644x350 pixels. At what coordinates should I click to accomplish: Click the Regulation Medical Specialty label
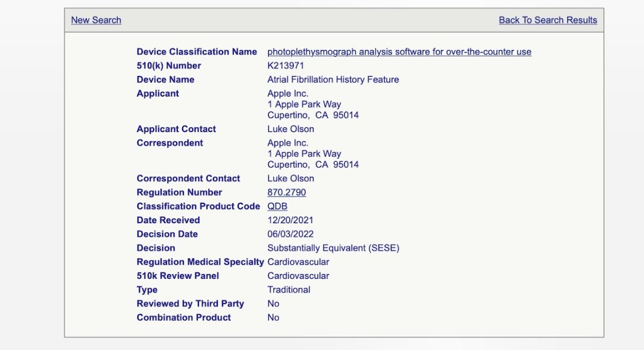200,262
